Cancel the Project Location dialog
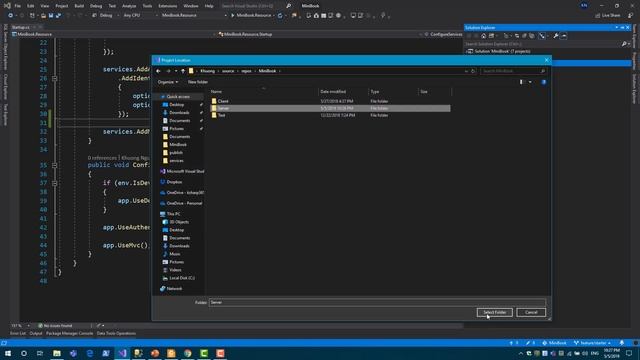The image size is (640, 360). (531, 312)
